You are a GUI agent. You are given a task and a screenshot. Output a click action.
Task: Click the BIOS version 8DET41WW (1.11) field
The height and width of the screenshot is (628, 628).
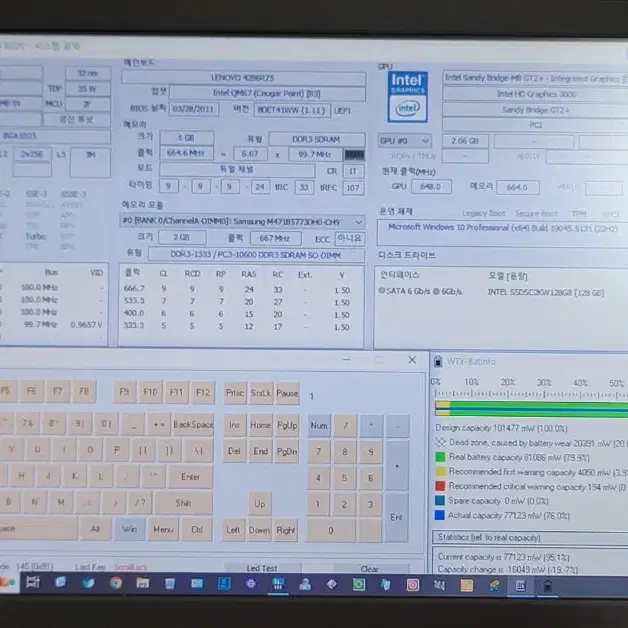[292, 110]
